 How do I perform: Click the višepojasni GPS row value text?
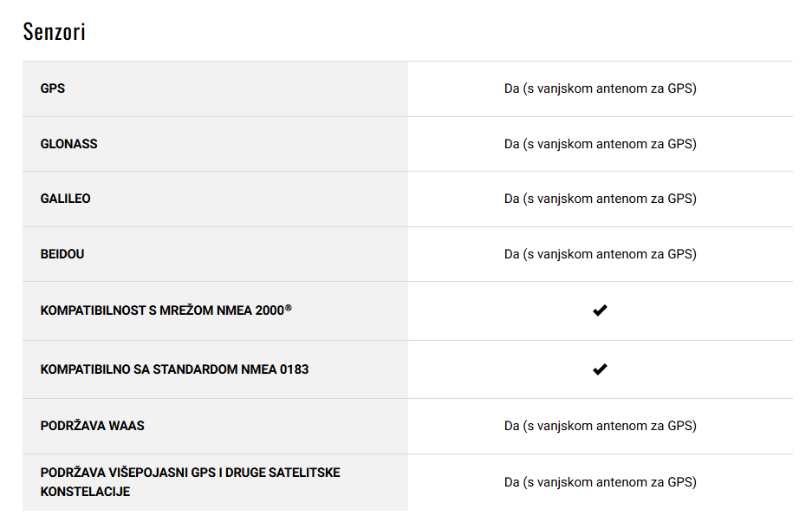pos(601,482)
